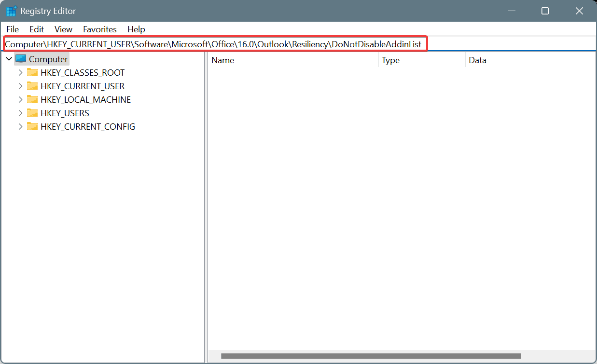Click the HKEY_CURRENT_CONFIG folder icon

pos(32,127)
